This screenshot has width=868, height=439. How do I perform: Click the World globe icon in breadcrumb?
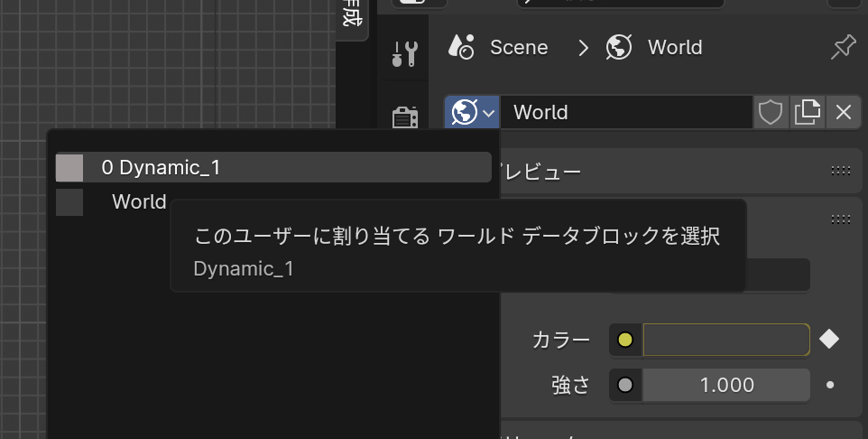(619, 47)
